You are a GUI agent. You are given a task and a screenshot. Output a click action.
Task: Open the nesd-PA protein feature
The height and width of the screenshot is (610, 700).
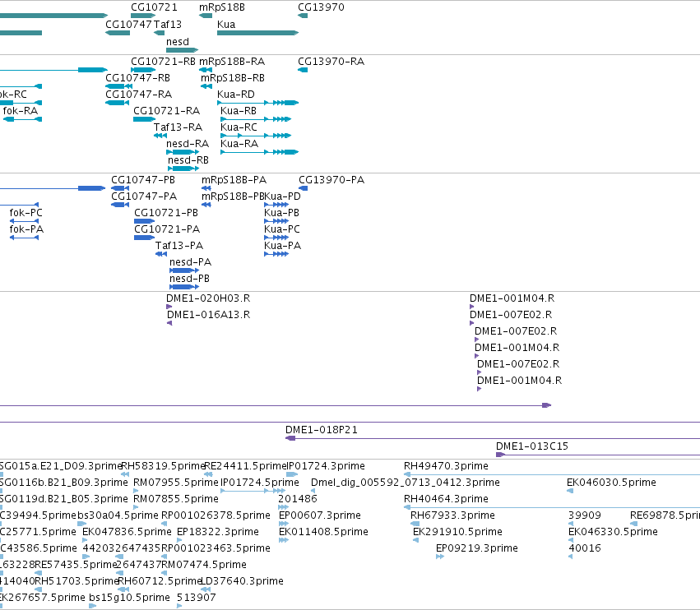tap(190, 263)
